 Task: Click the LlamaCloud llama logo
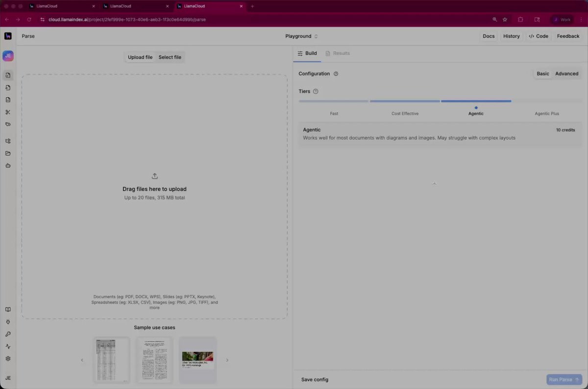[x=8, y=36]
